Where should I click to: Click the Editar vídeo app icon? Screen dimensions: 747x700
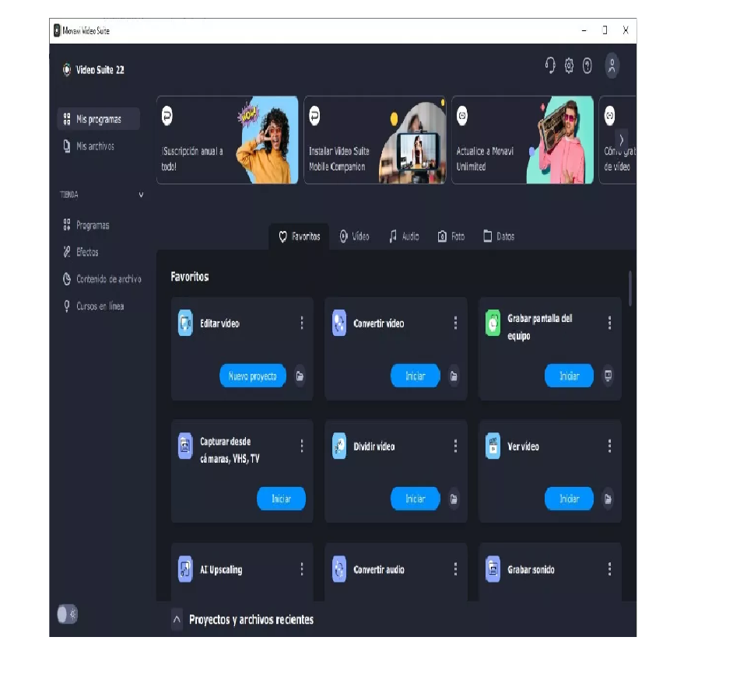[185, 323]
